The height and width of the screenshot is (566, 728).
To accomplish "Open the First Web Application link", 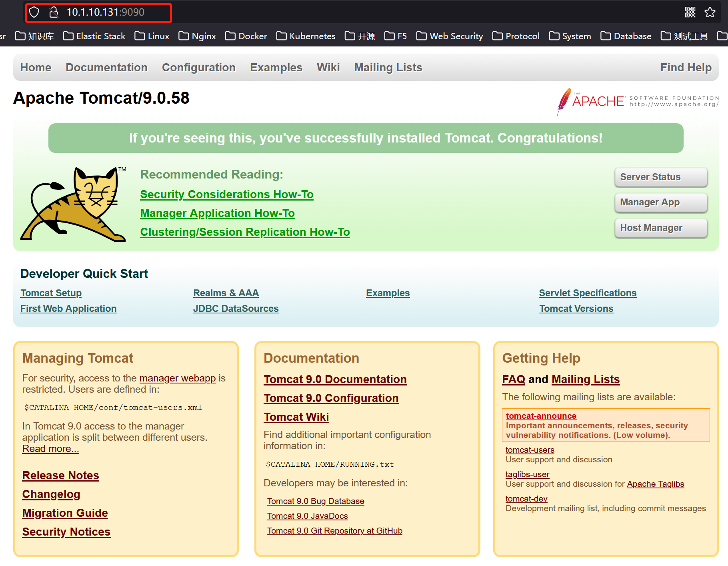I will pos(68,309).
